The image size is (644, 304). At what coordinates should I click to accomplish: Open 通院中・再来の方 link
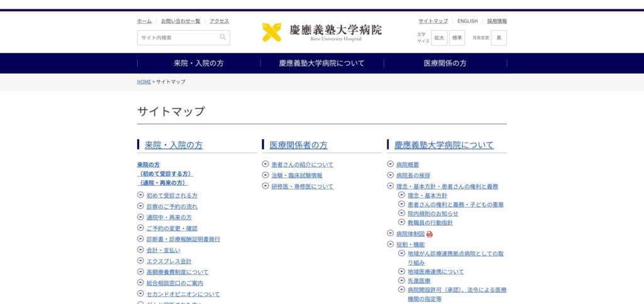coord(169,217)
